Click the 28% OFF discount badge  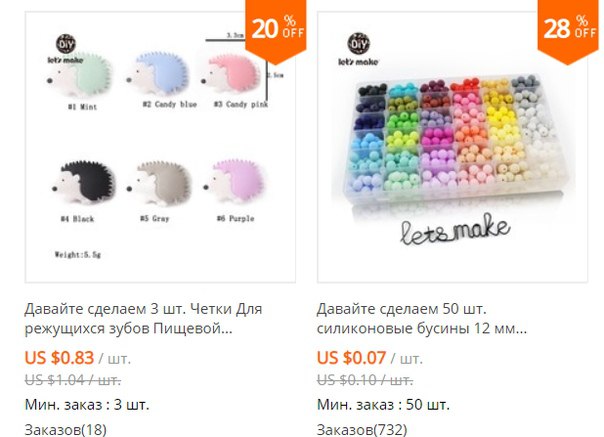(x=568, y=31)
